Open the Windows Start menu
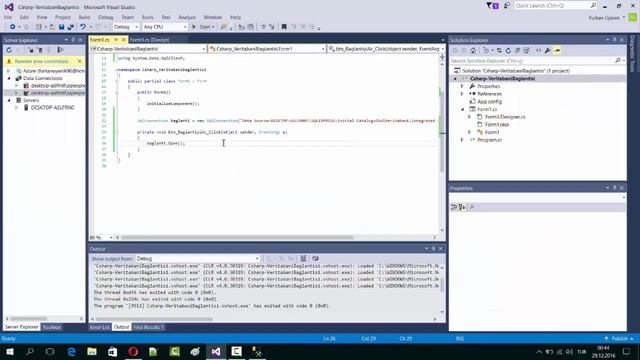This screenshot has height=360, width=640. point(10,351)
